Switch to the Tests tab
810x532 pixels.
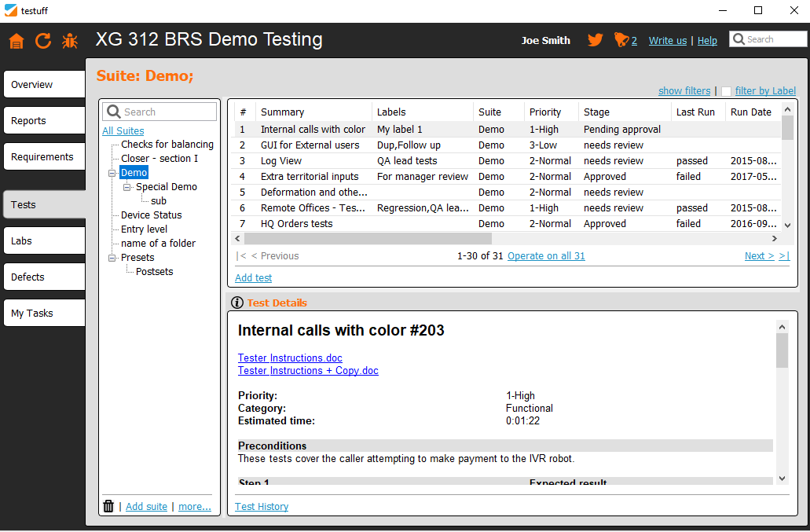click(45, 204)
